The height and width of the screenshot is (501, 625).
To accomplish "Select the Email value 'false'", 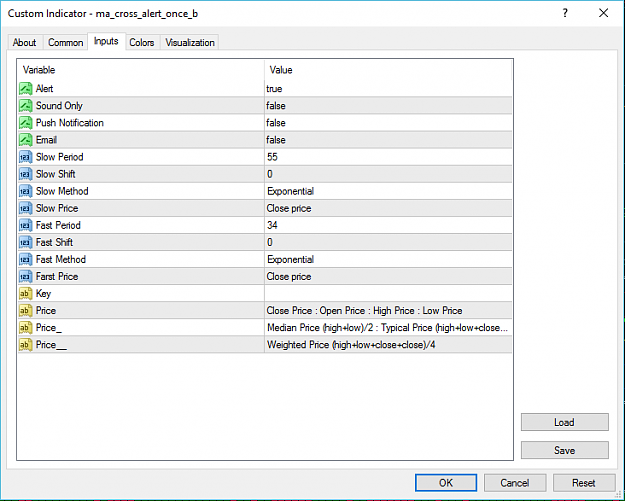I will [388, 140].
